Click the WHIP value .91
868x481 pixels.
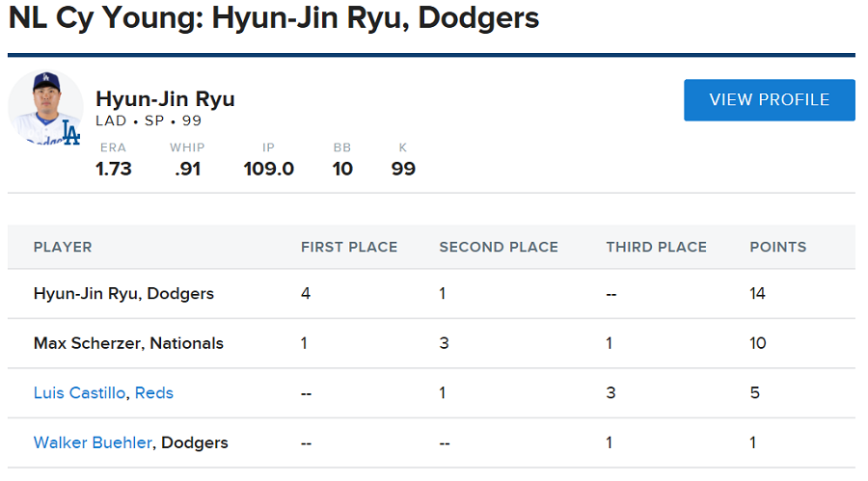click(187, 169)
